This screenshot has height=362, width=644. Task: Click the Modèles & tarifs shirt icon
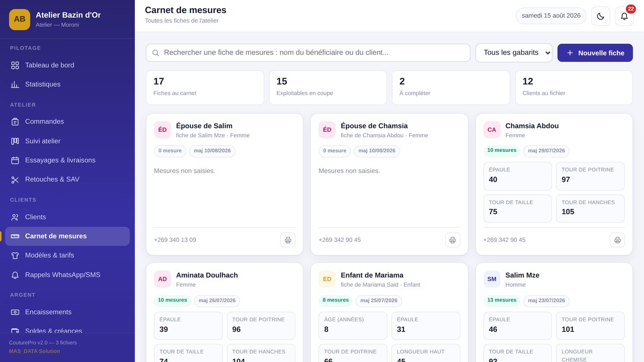tap(15, 255)
